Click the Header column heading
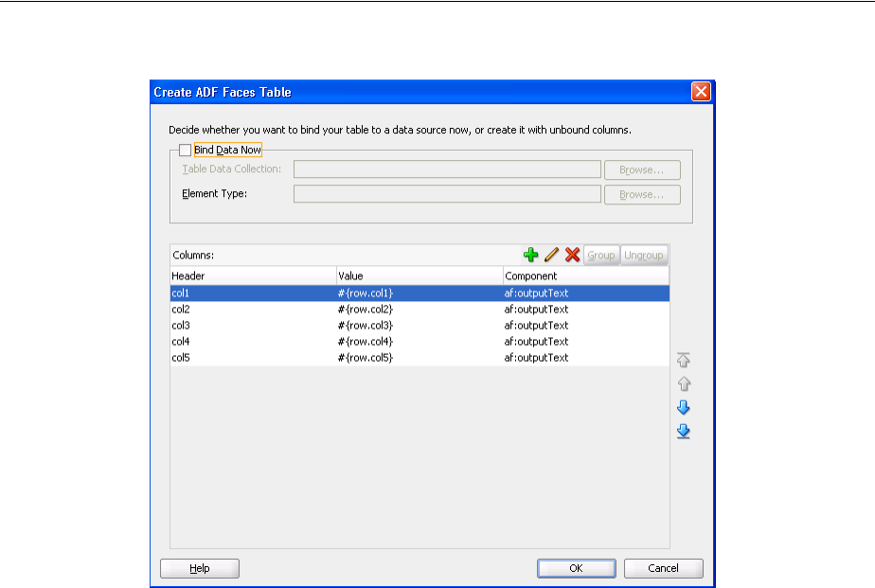Image resolution: width=875 pixels, height=588 pixels. click(x=253, y=276)
